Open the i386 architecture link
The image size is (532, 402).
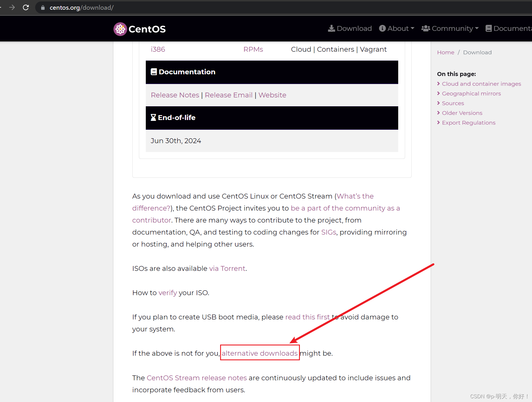coord(158,49)
